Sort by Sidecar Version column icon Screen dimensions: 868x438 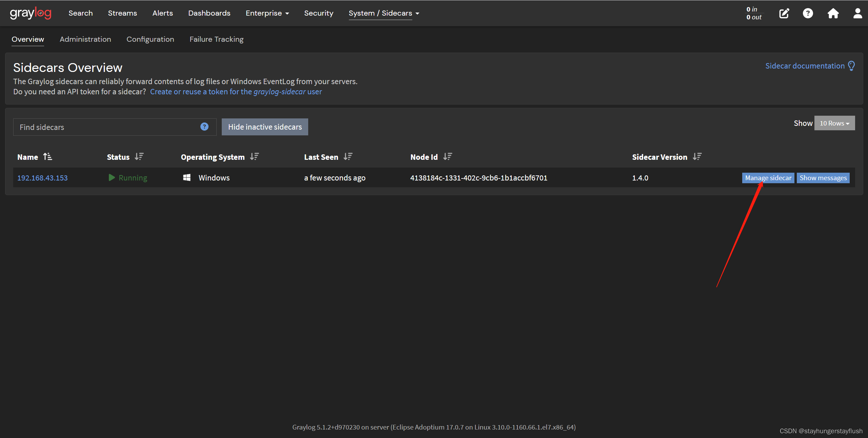click(x=697, y=157)
